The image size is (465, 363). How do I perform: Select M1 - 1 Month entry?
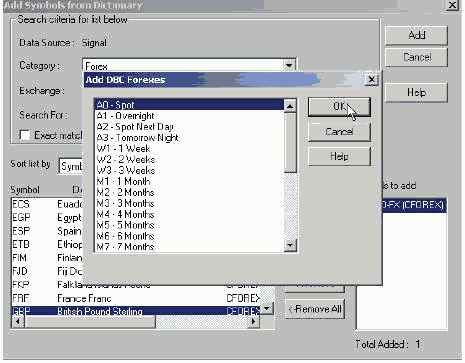[189, 182]
